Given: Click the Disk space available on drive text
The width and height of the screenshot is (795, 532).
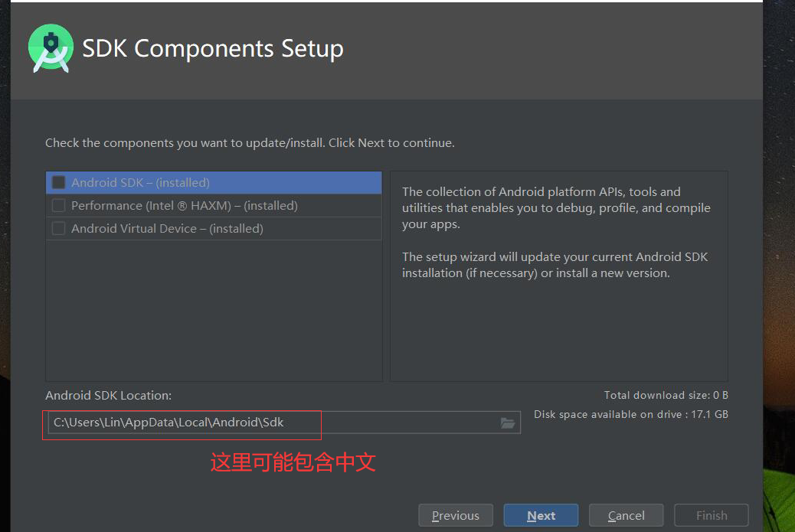Looking at the screenshot, I should coord(631,414).
